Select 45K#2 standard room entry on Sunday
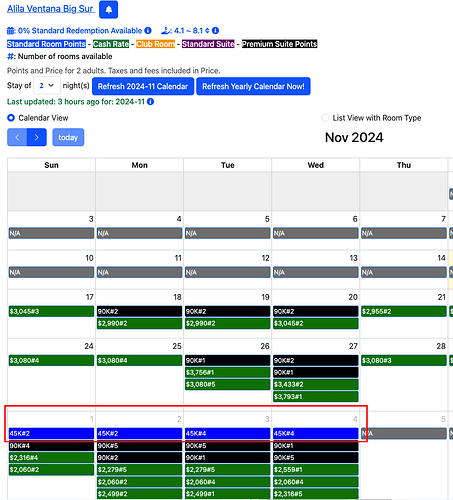 coord(51,433)
